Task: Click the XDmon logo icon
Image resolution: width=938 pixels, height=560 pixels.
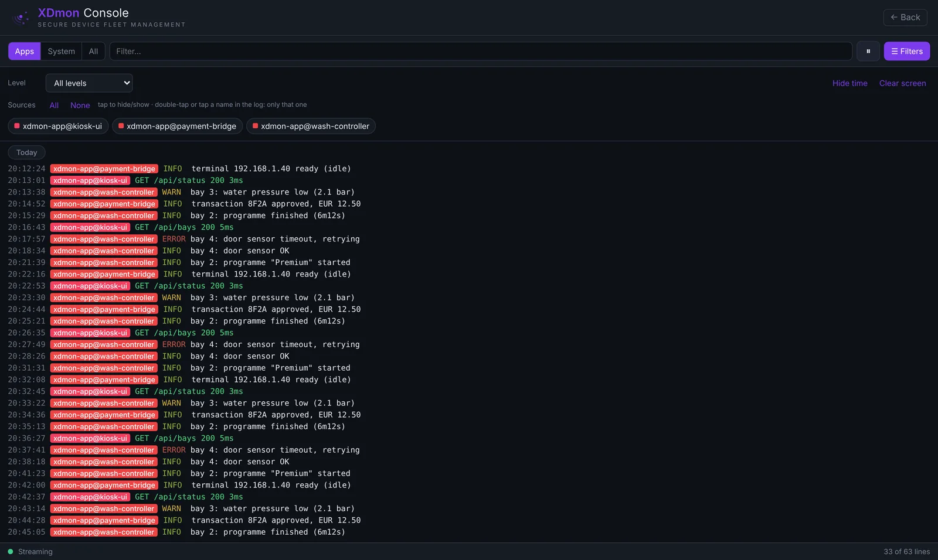Action: pyautogui.click(x=21, y=18)
